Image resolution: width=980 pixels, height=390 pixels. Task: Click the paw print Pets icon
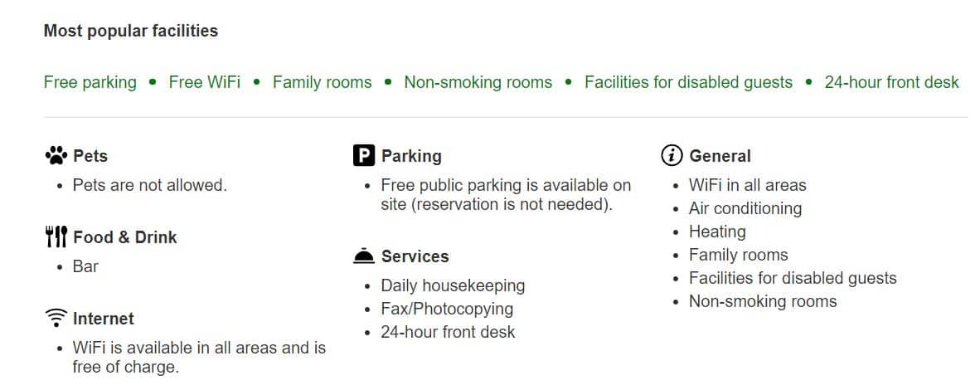(56, 155)
